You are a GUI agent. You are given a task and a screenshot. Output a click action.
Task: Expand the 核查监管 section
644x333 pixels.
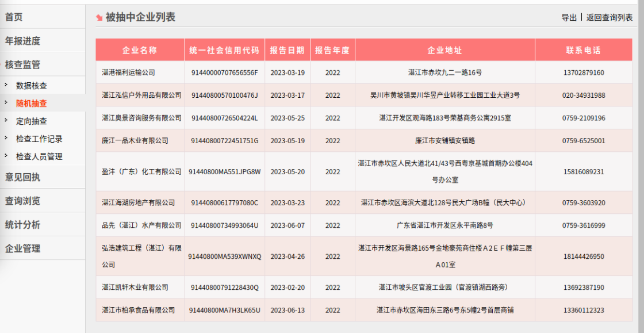click(24, 64)
